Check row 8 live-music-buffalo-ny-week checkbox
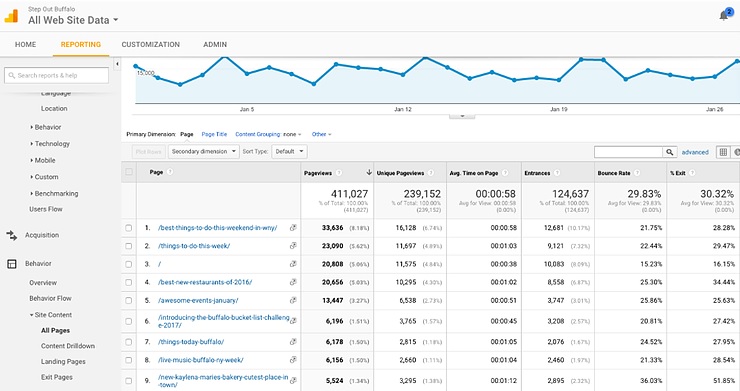 tap(128, 360)
